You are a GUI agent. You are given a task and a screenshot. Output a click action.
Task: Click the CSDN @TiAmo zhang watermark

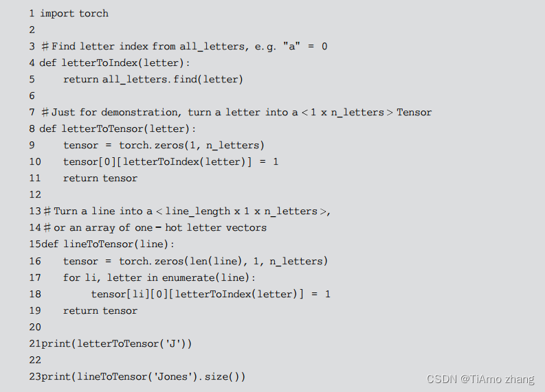point(480,379)
